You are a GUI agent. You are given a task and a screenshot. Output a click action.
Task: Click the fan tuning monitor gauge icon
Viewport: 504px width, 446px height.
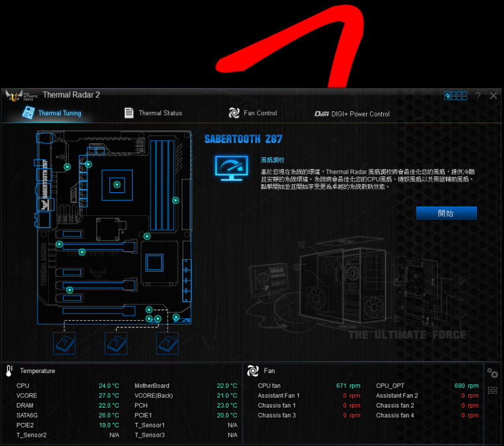click(231, 168)
